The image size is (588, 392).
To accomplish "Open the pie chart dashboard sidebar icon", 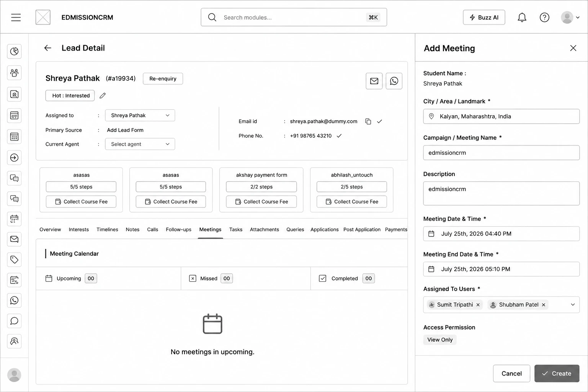I will pyautogui.click(x=14, y=51).
